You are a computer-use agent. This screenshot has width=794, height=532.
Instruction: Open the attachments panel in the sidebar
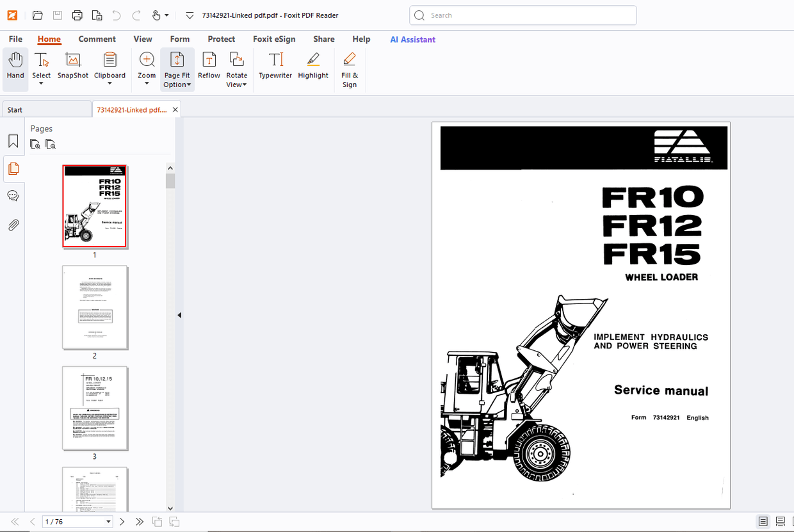point(13,225)
